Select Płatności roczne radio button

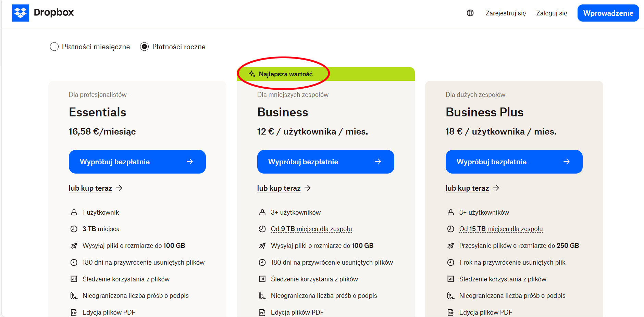click(145, 47)
